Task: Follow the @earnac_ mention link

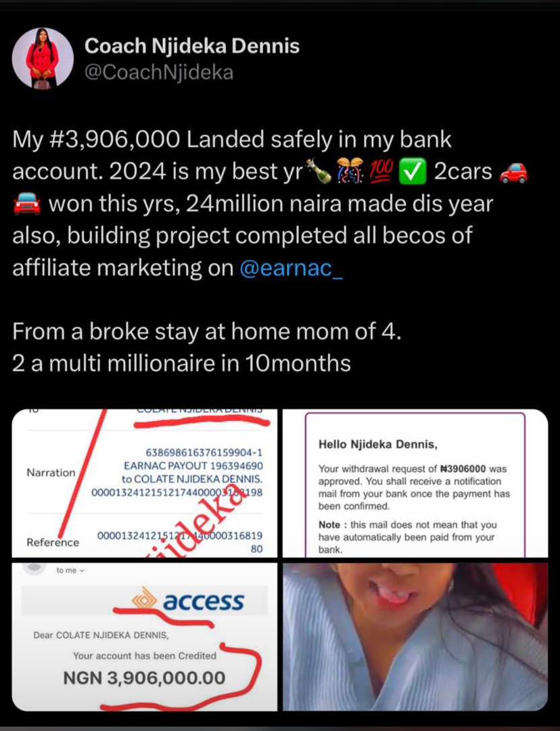Action: pyautogui.click(x=291, y=267)
